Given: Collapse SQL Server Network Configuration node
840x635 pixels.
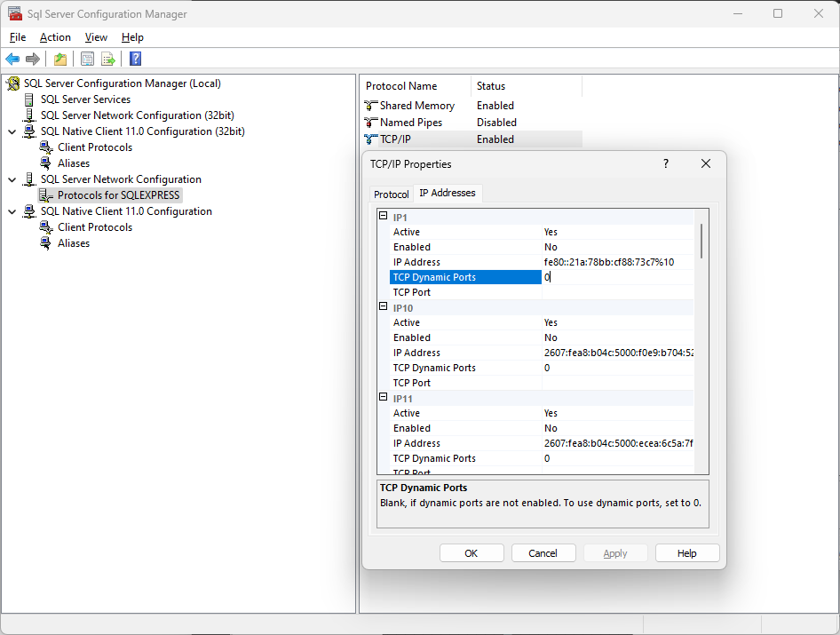Looking at the screenshot, I should 12,179.
